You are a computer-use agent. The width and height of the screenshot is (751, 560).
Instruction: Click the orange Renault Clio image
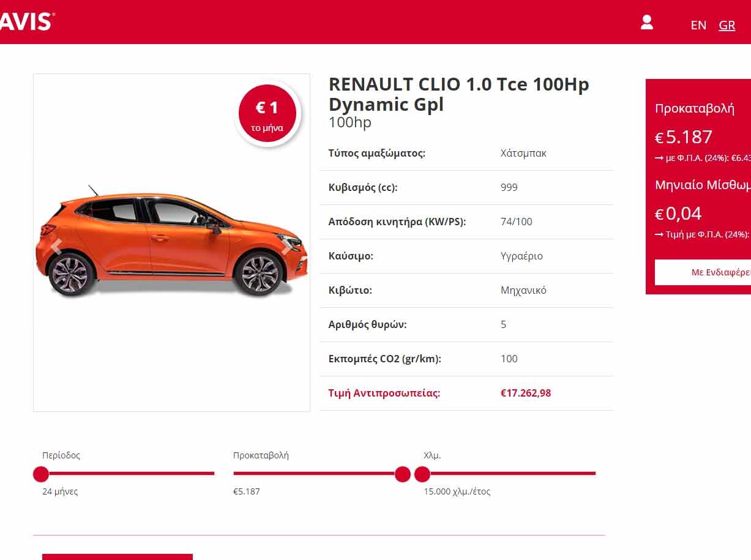[x=171, y=243]
